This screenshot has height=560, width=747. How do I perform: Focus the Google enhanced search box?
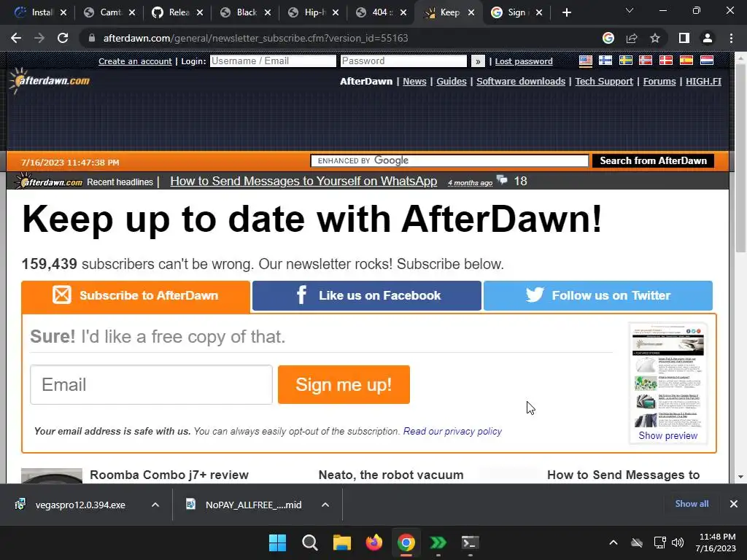click(449, 161)
